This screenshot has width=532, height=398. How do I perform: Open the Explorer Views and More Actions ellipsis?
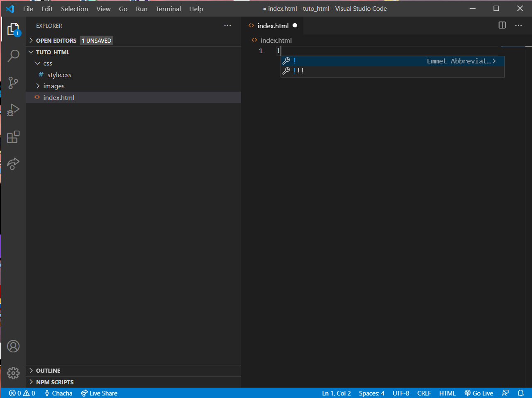[x=227, y=25]
